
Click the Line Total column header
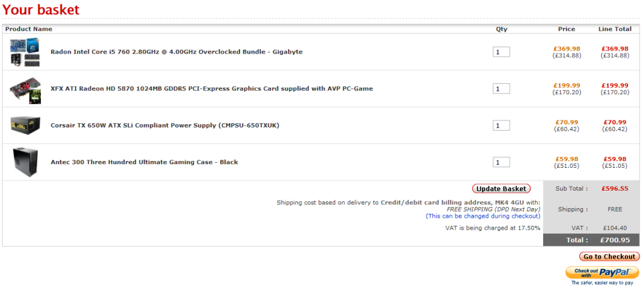615,29
